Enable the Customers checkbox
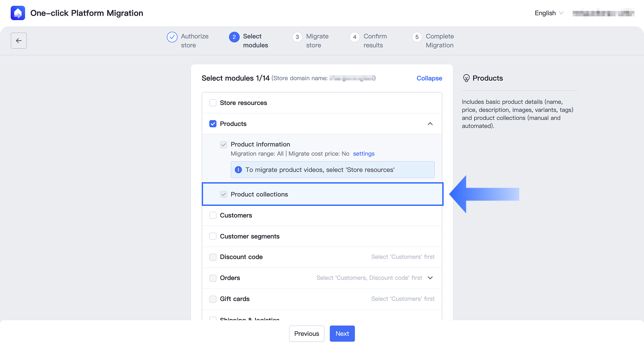Image resolution: width=644 pixels, height=347 pixels. click(213, 215)
